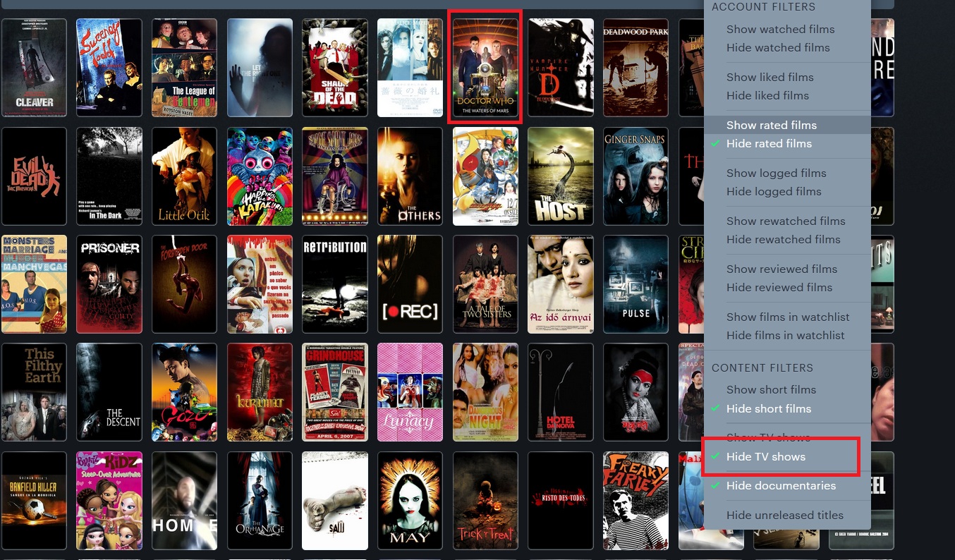Screen dimensions: 955x560
Task: Open the Retribution poster
Action: [335, 284]
